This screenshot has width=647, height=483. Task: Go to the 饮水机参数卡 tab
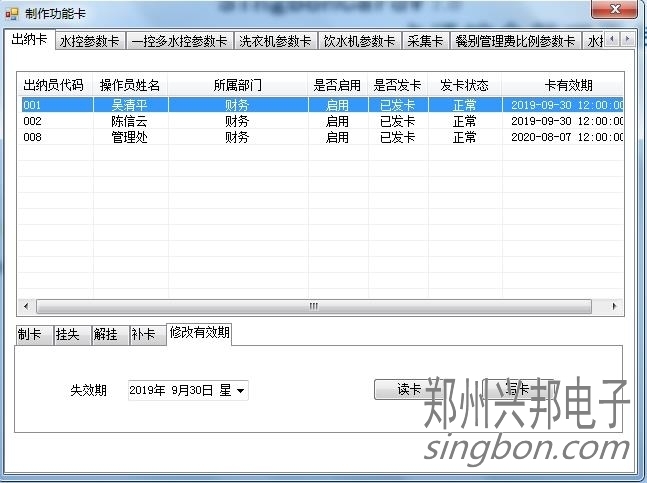(359, 42)
